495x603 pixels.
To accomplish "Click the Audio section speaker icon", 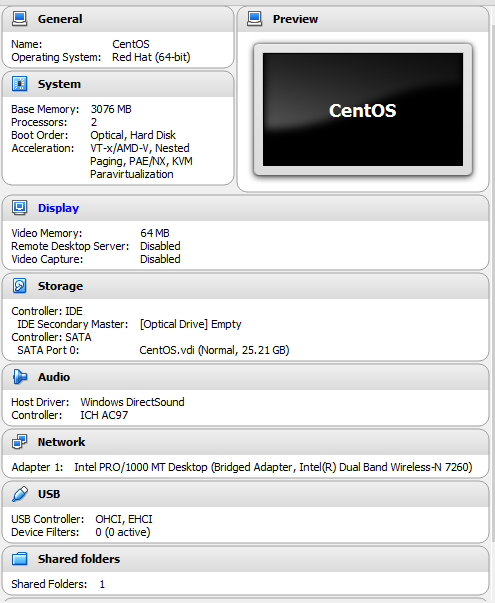I will [19, 376].
